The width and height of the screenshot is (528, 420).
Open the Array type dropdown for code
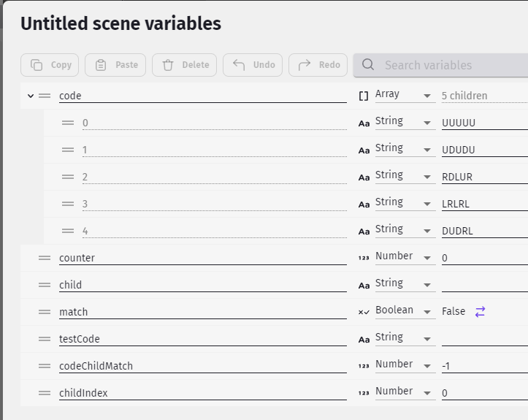coord(405,95)
